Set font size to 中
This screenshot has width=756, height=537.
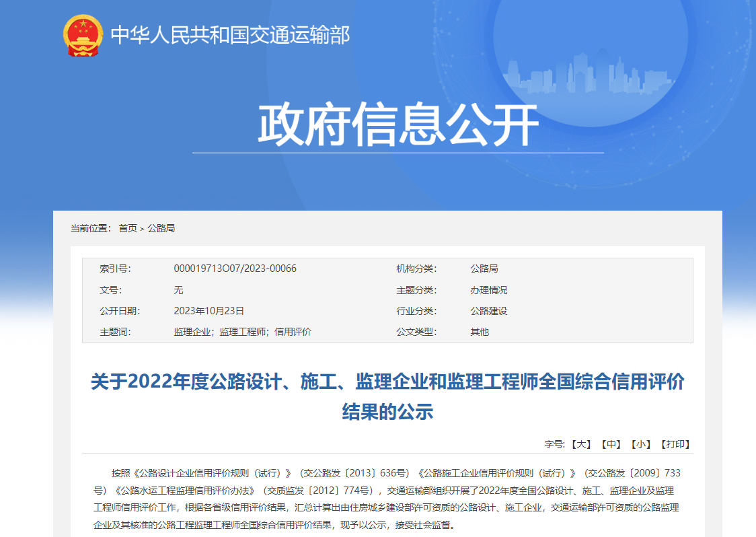pos(611,444)
